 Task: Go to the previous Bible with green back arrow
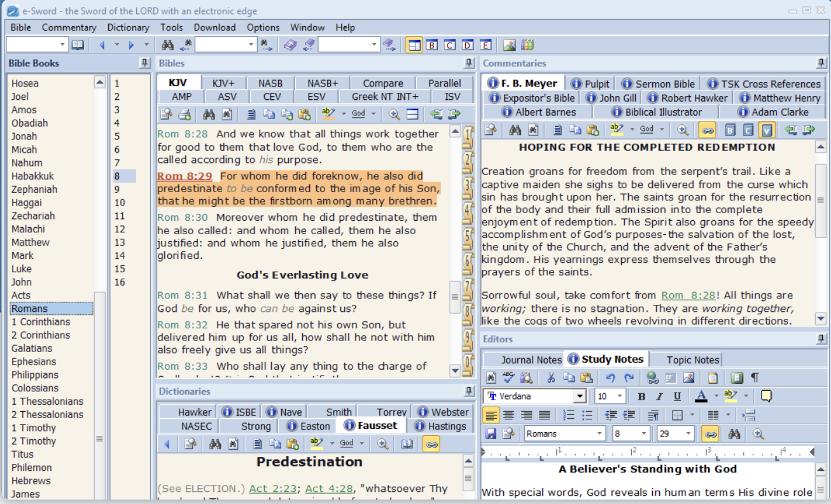coord(436,114)
